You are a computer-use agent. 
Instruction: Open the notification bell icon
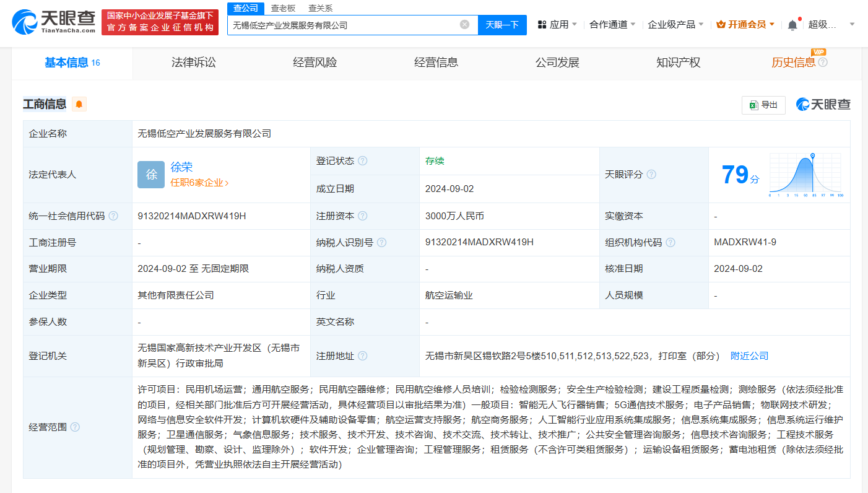click(792, 23)
